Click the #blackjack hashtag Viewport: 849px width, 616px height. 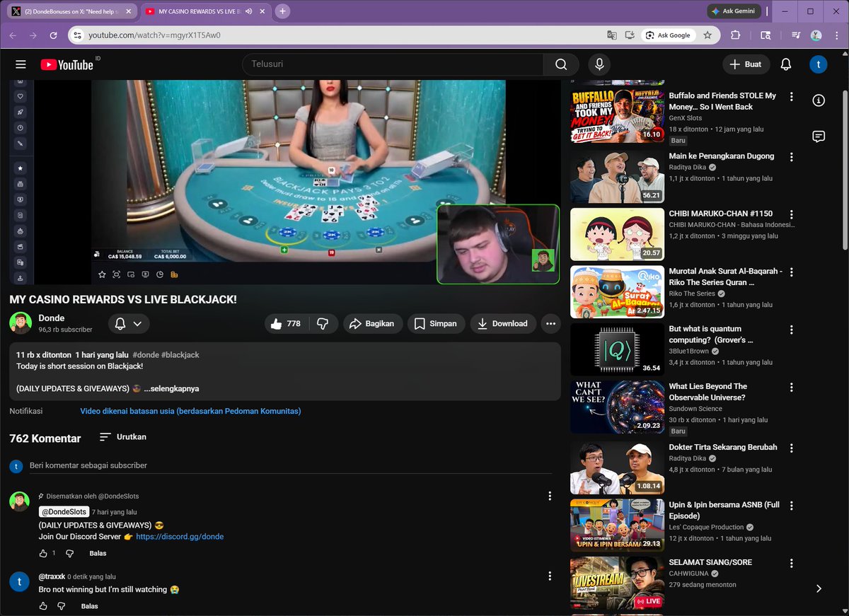[180, 355]
